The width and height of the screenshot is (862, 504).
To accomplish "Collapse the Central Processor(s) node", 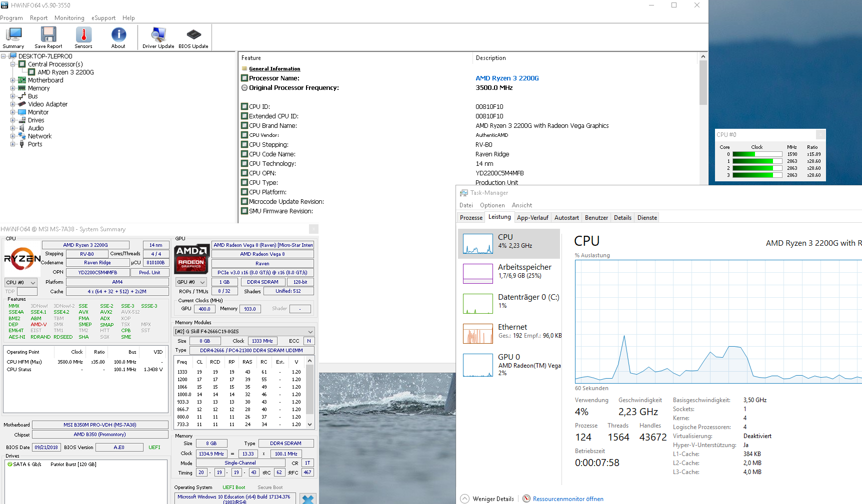I will point(13,64).
